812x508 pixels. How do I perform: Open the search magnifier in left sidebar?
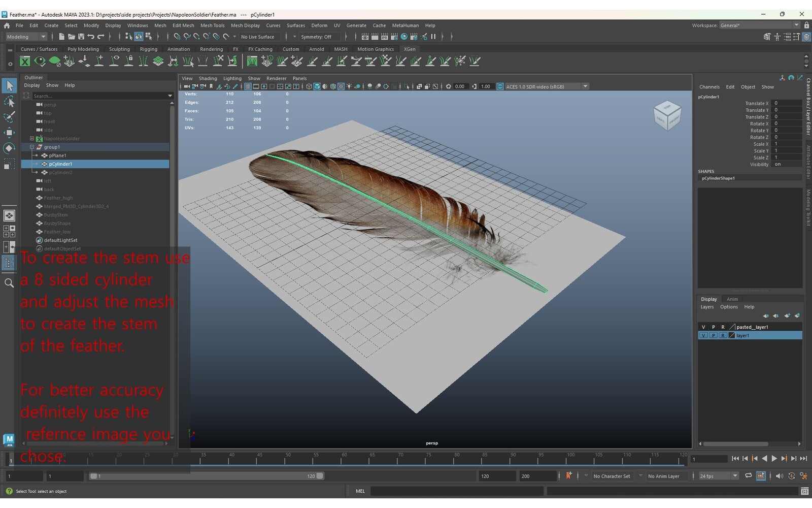(x=9, y=283)
